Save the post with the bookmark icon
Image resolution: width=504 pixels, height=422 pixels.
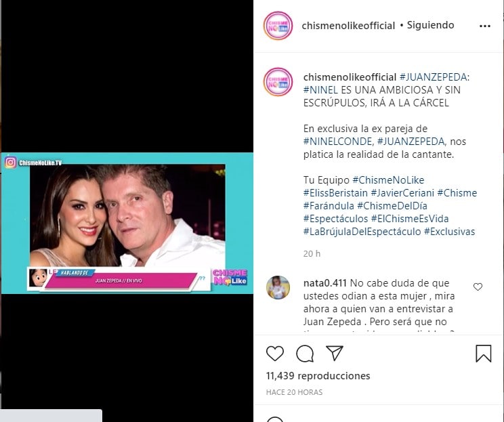pos(484,353)
